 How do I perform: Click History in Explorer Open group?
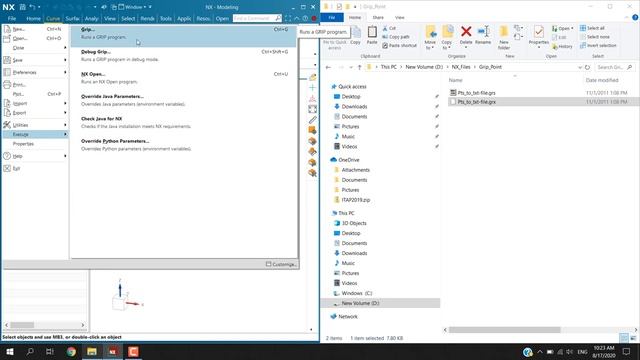tap(562, 47)
